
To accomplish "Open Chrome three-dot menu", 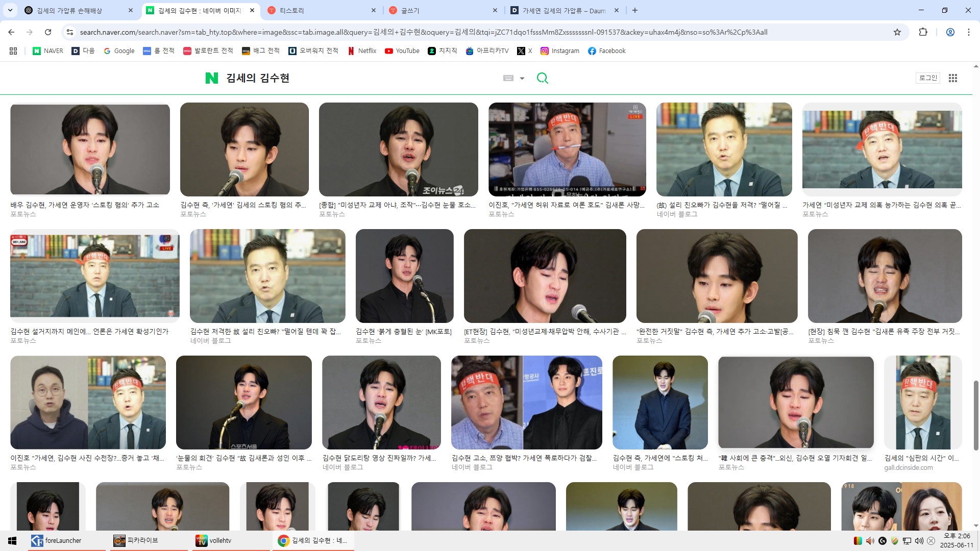I will coord(968,32).
